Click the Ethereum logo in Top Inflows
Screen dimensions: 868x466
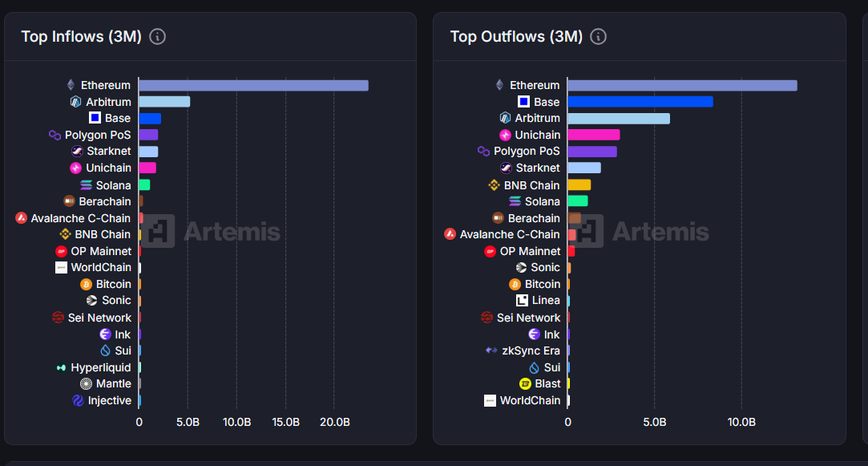[x=71, y=85]
